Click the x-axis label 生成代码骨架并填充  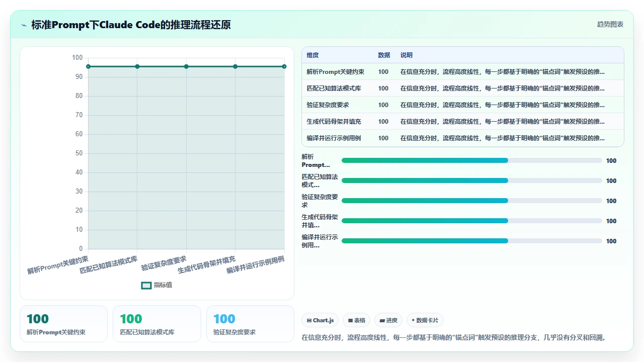click(207, 264)
